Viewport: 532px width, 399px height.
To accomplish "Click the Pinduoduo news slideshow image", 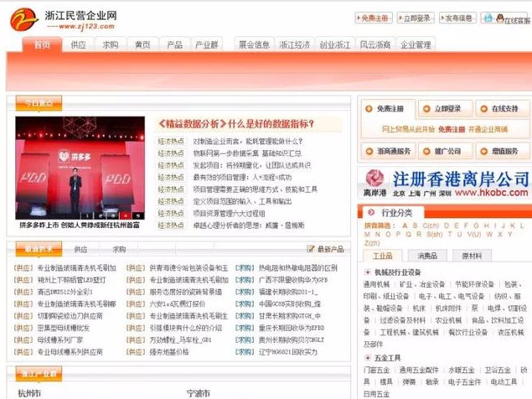I will [80, 172].
